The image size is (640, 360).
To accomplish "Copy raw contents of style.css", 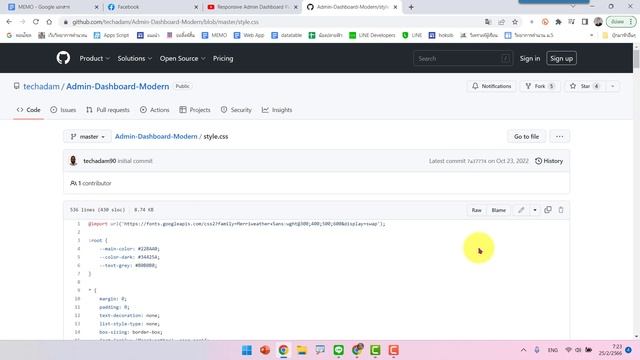I will (x=548, y=210).
